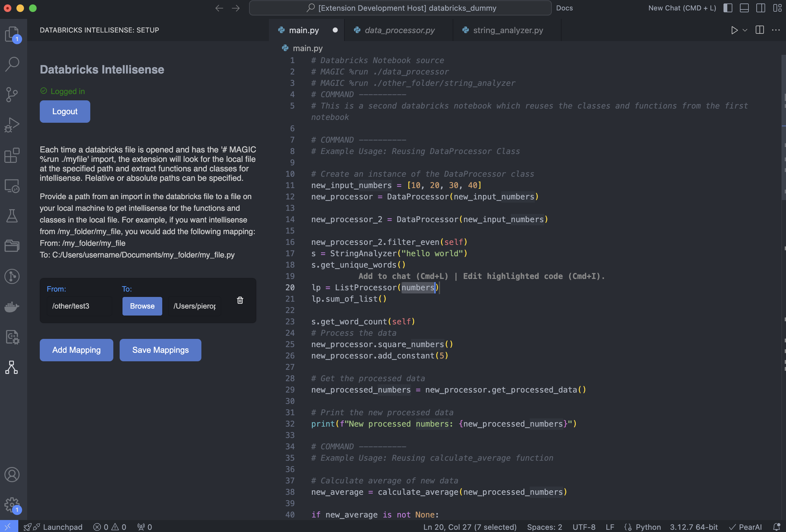Click the Source Control icon in sidebar
The height and width of the screenshot is (532, 786).
[x=13, y=94]
